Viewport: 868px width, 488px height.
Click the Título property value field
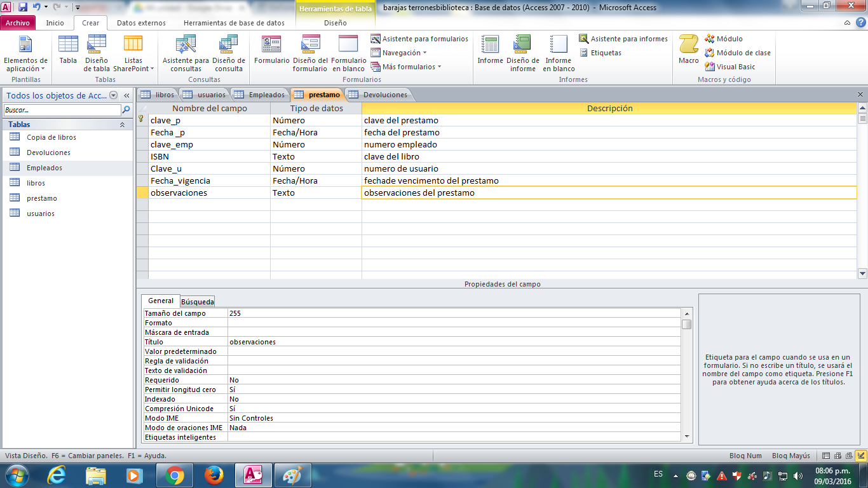[454, 342]
